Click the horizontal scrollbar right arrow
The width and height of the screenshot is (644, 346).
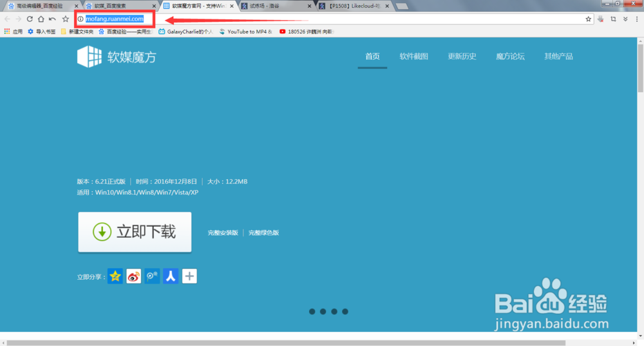[633, 343]
